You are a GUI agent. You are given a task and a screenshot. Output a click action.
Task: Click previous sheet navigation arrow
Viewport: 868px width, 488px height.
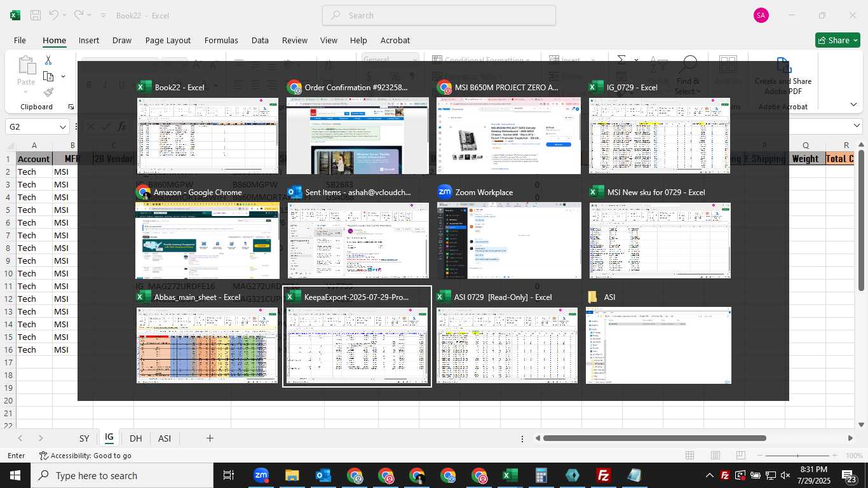20,438
